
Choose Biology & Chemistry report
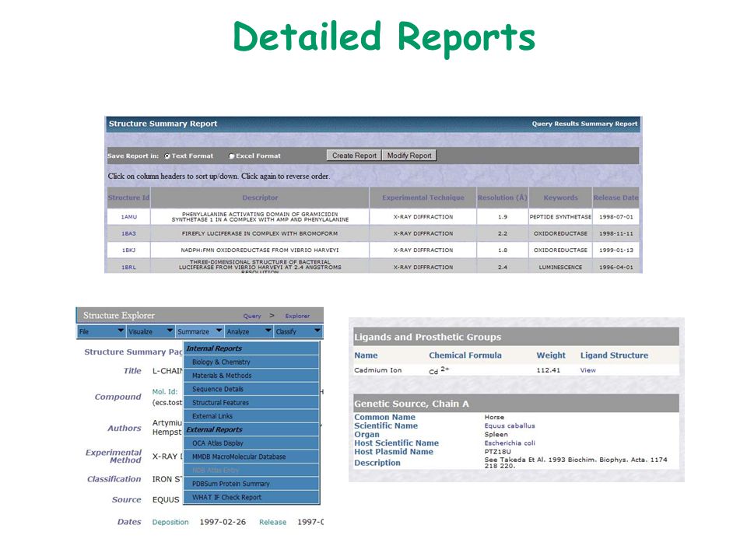251,362
